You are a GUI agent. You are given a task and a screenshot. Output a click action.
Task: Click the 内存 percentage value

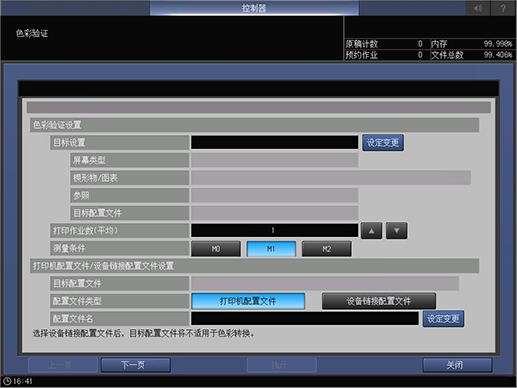(498, 44)
